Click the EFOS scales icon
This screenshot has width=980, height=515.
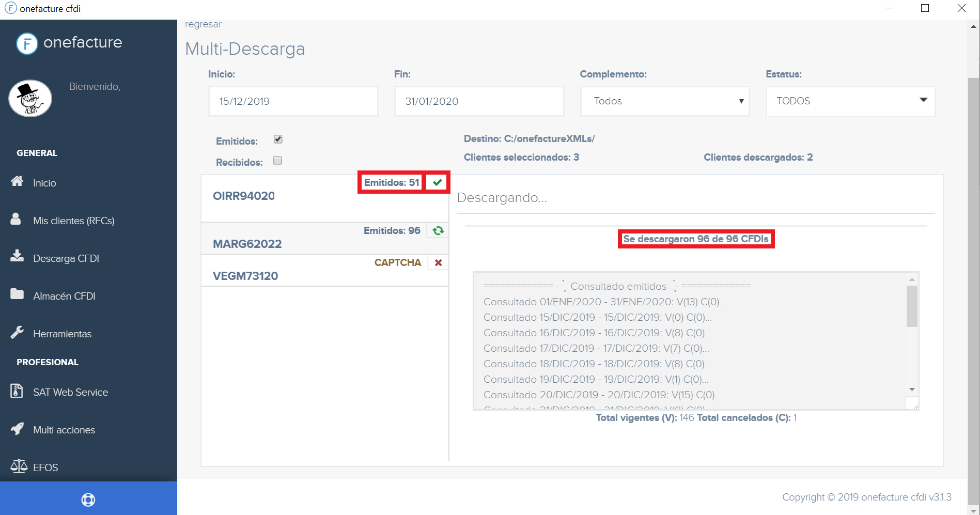coord(19,466)
